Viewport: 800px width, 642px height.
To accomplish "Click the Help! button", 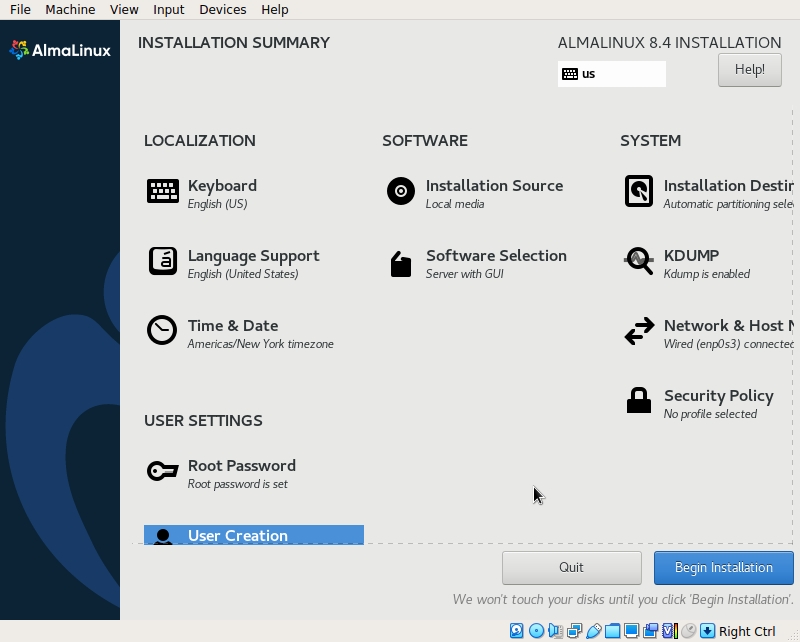I will 749,70.
